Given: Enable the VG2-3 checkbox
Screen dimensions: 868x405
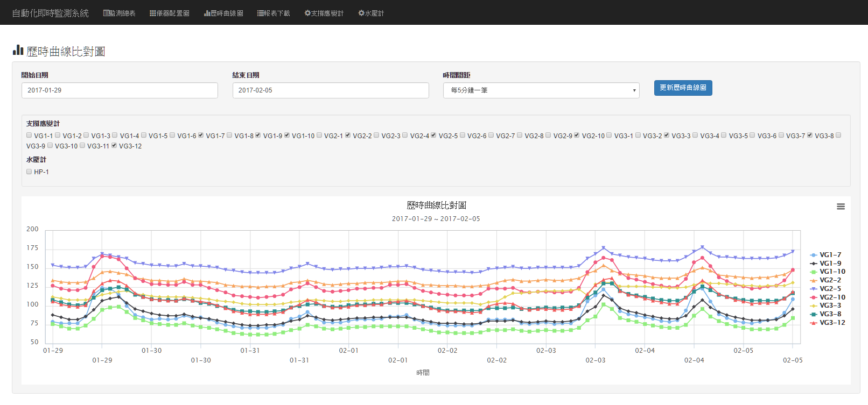Looking at the screenshot, I should coord(376,136).
